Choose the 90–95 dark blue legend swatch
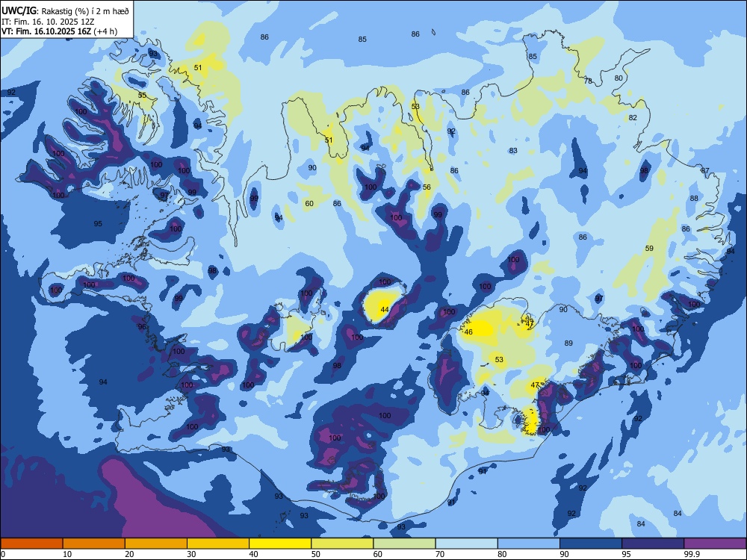 point(591,544)
